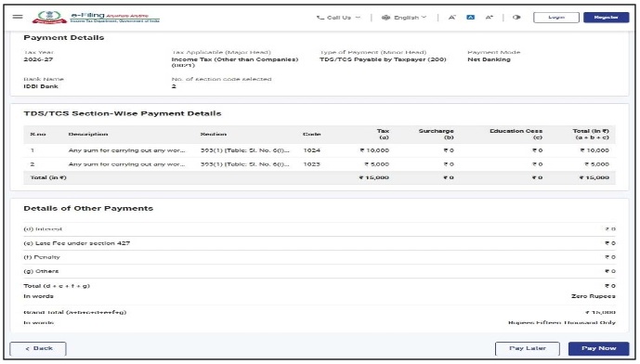Click code 1023 in the table
This screenshot has height=364, width=640.
coord(312,164)
